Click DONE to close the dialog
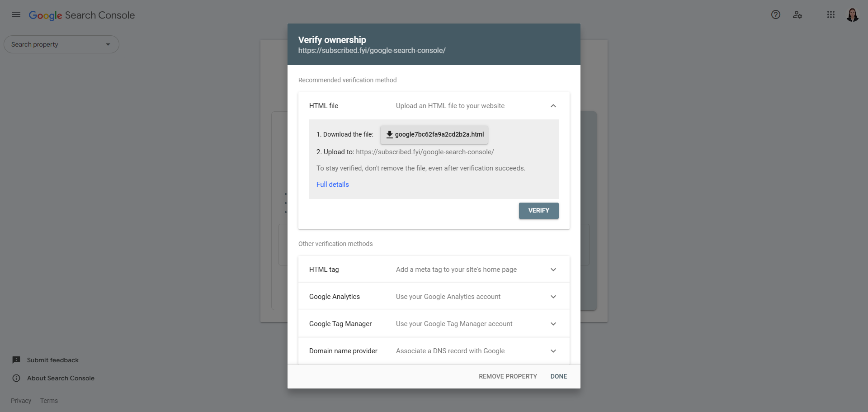Image resolution: width=868 pixels, height=412 pixels. tap(559, 376)
